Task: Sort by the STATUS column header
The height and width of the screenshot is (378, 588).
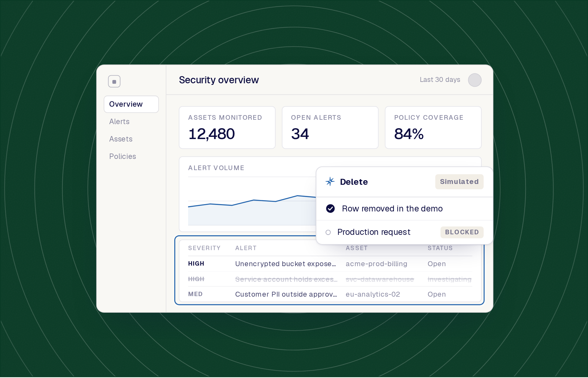Action: tap(440, 248)
